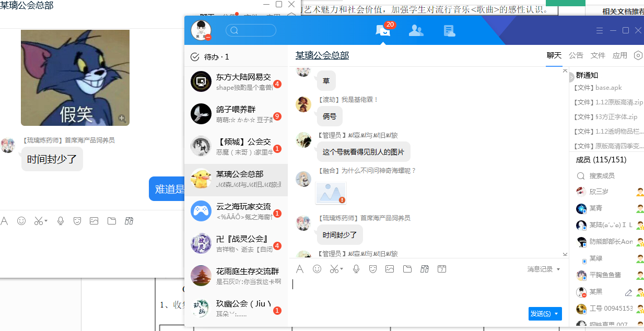Viewport: 644px width, 331px height.
Task: Switch to the 文件 tab
Action: pos(598,55)
